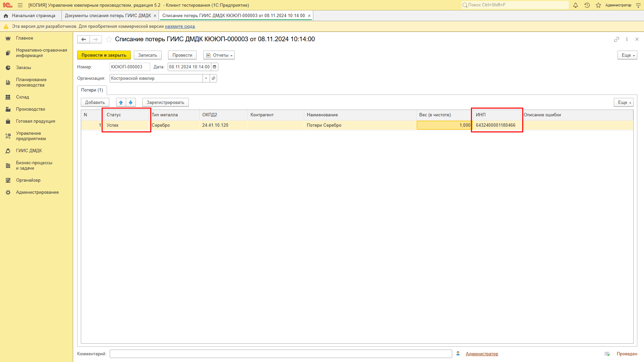644x362 pixels.
Task: Click Тип металла column header
Action: [x=174, y=115]
